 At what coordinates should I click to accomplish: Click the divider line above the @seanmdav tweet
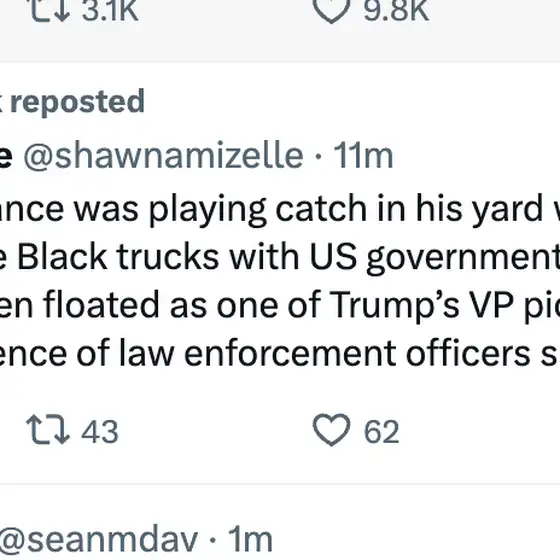pos(280,484)
